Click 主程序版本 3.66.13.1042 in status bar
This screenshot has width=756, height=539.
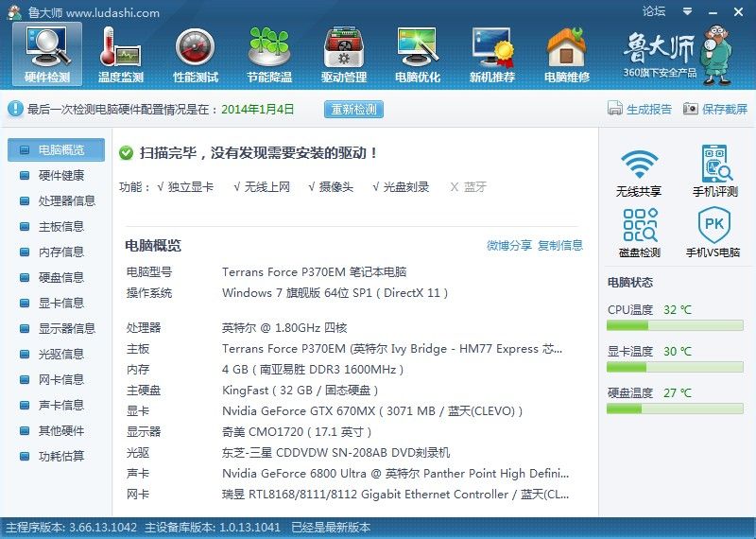[72, 528]
